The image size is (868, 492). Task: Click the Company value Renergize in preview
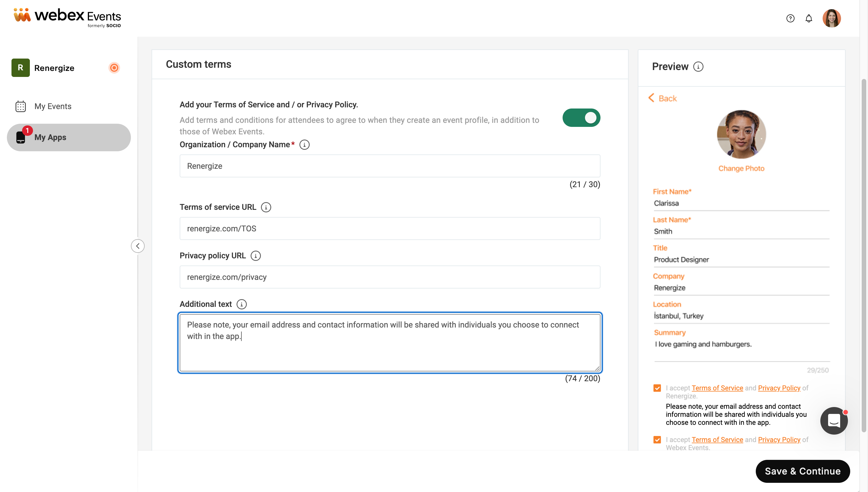click(669, 288)
